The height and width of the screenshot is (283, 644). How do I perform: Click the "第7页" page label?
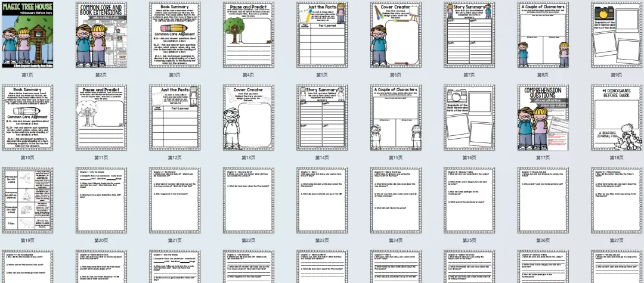469,75
